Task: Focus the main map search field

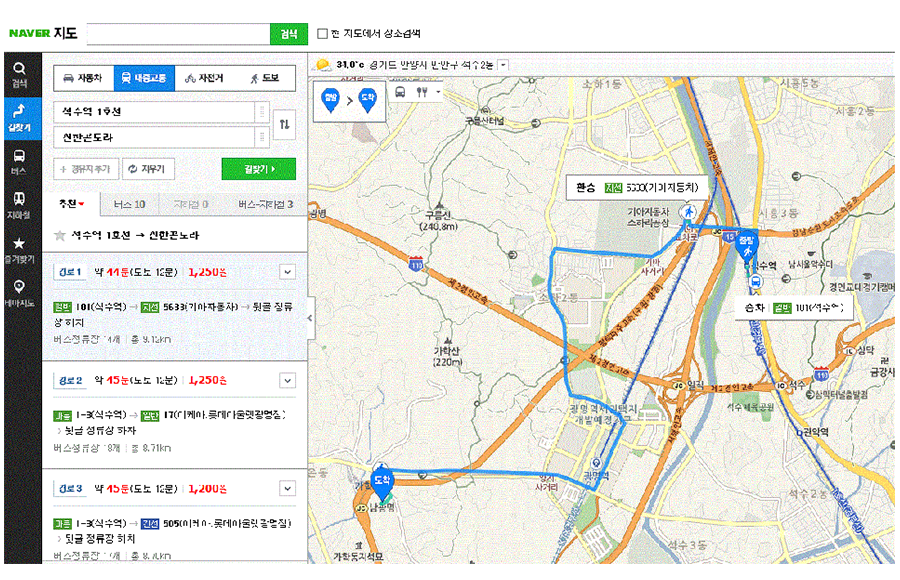Action: [179, 34]
